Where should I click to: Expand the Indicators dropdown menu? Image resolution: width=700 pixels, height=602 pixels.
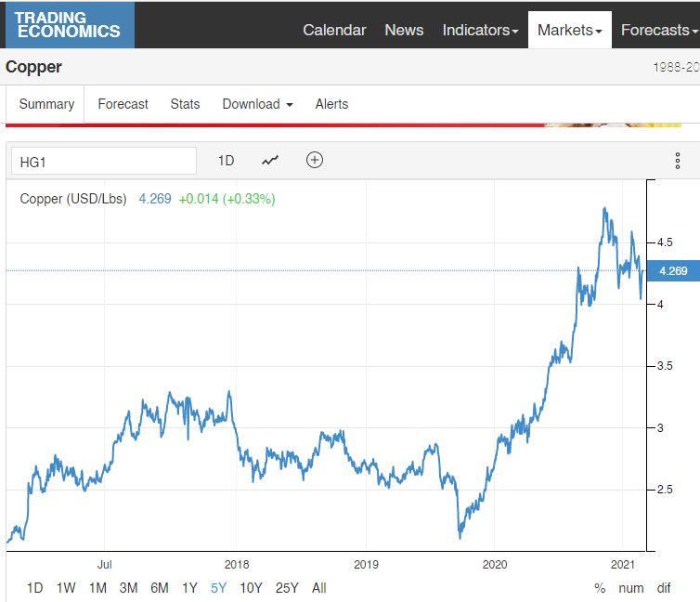(480, 30)
